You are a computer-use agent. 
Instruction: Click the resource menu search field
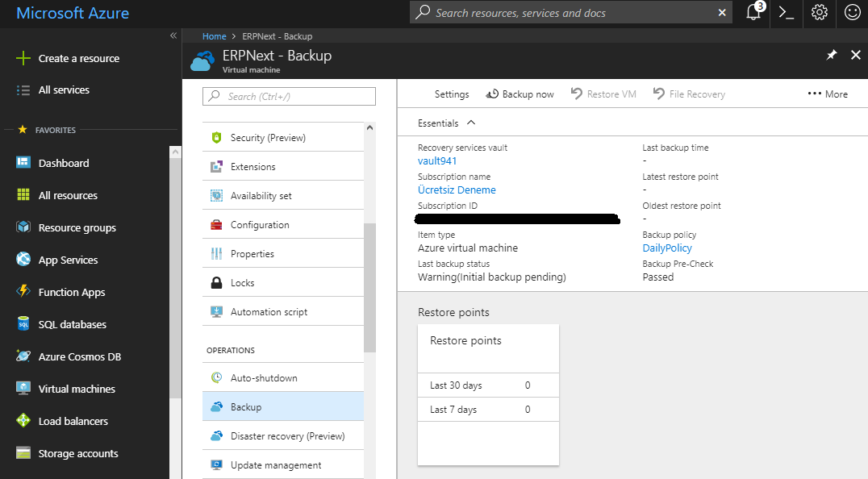click(x=290, y=97)
